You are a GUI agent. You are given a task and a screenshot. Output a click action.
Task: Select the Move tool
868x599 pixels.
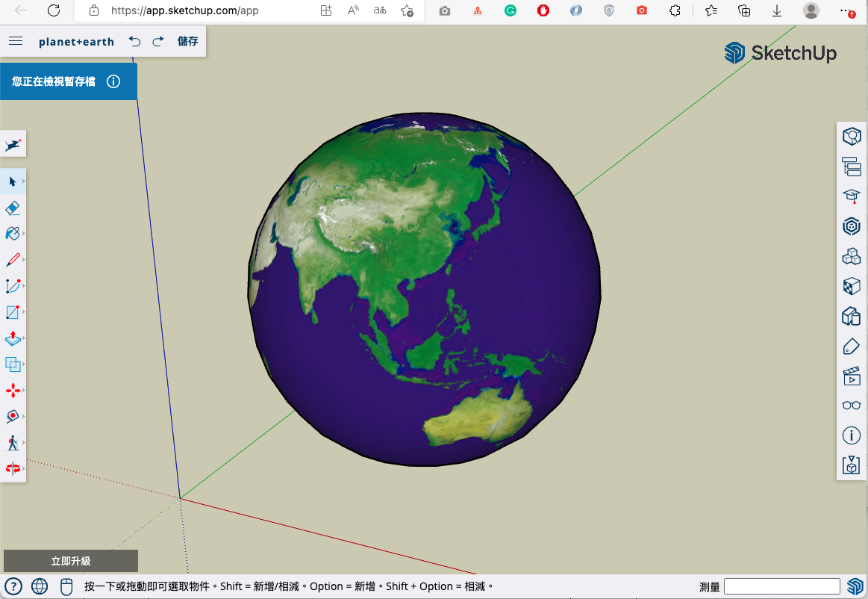tap(13, 390)
